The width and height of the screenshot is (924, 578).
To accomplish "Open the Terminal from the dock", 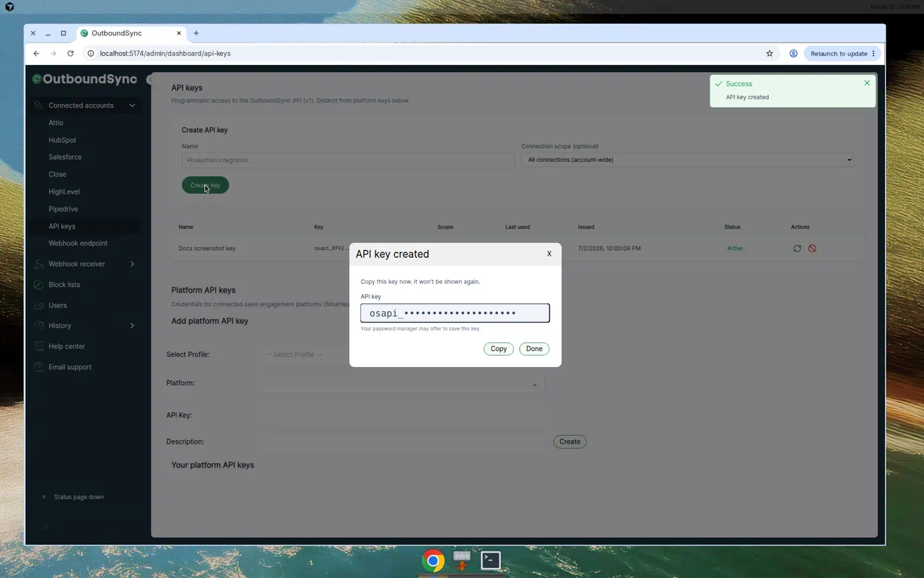I will click(x=491, y=561).
